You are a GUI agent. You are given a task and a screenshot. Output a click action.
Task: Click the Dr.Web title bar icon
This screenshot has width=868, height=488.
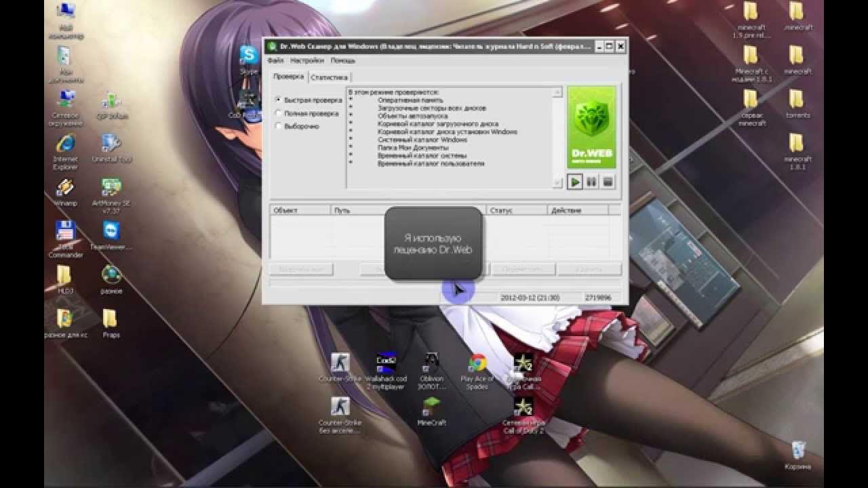(x=272, y=46)
